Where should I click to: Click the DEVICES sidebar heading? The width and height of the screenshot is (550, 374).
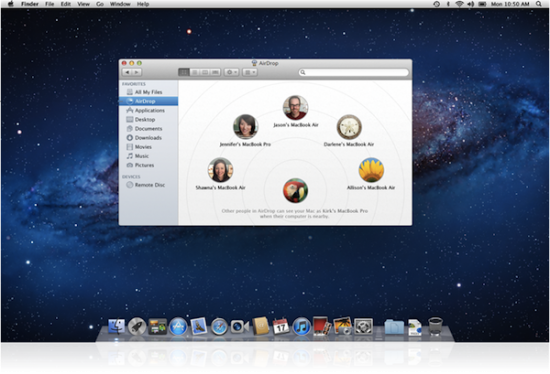(x=131, y=176)
